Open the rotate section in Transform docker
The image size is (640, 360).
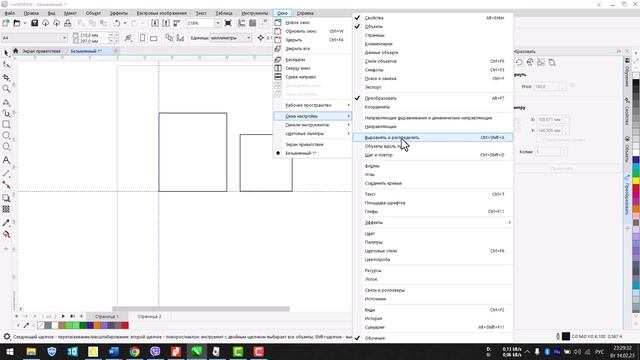(519, 62)
